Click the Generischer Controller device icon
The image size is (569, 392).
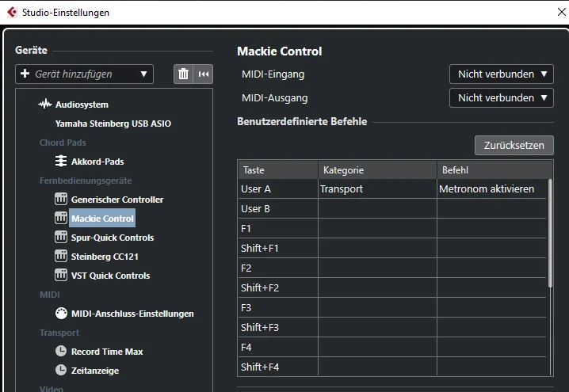(61, 199)
